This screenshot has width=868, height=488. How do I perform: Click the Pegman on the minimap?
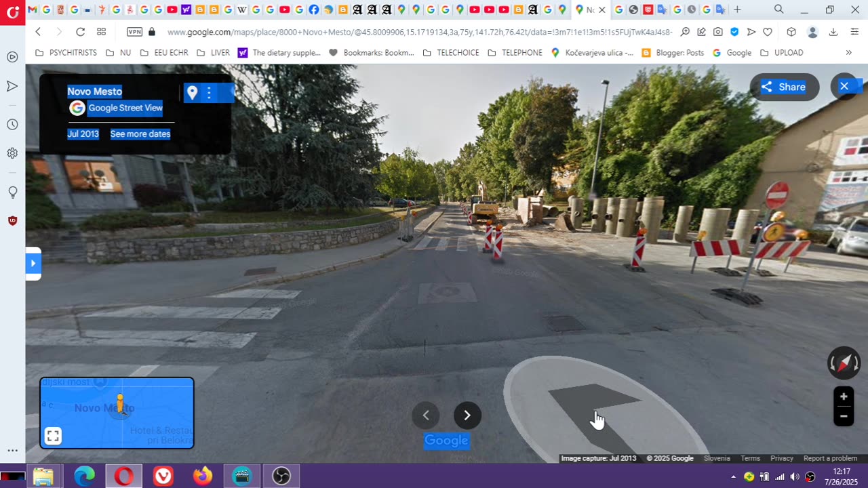(120, 405)
